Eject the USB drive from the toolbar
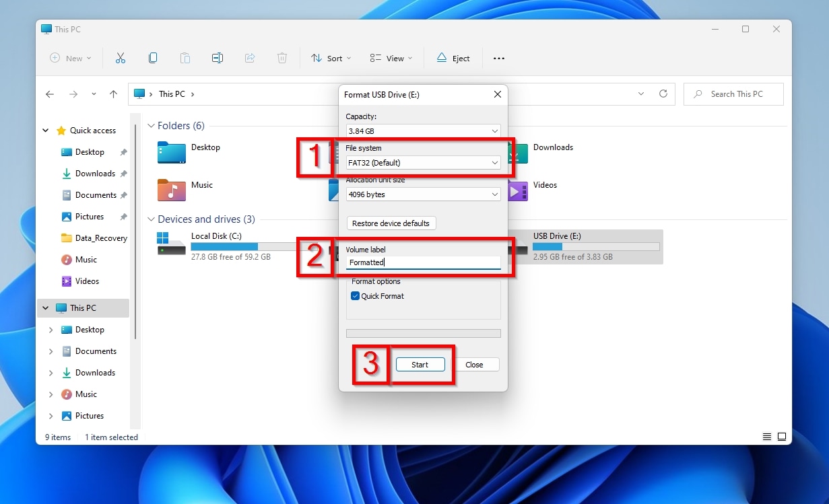829x504 pixels. pyautogui.click(x=453, y=58)
